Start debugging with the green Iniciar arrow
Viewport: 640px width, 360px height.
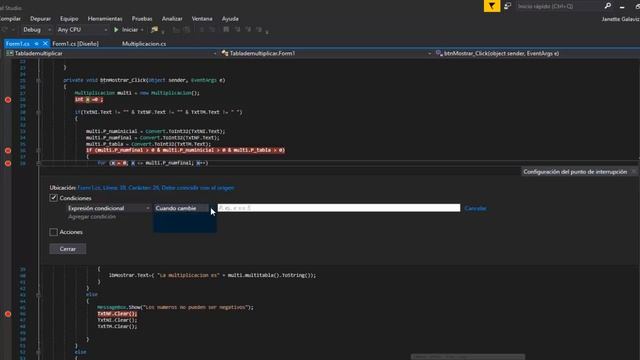pos(116,30)
